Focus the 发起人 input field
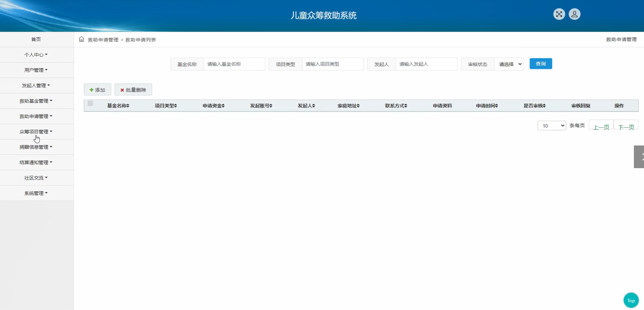Viewport: 644px width, 310px height. coord(426,64)
